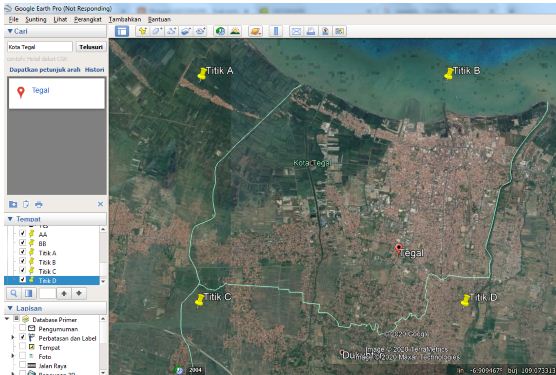Image resolution: width=556 pixels, height=375 pixels.
Task: Click the email envelope toolbar icon
Action: click(x=296, y=31)
